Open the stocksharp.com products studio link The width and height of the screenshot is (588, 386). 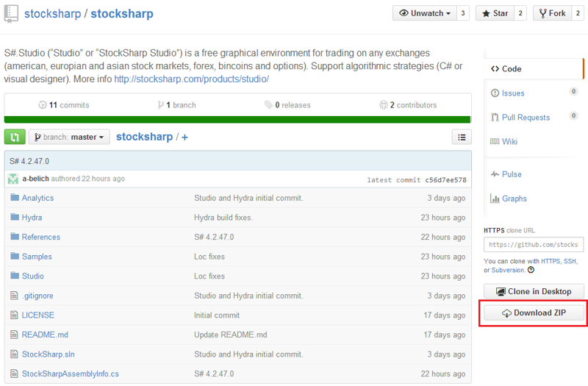[x=191, y=79]
